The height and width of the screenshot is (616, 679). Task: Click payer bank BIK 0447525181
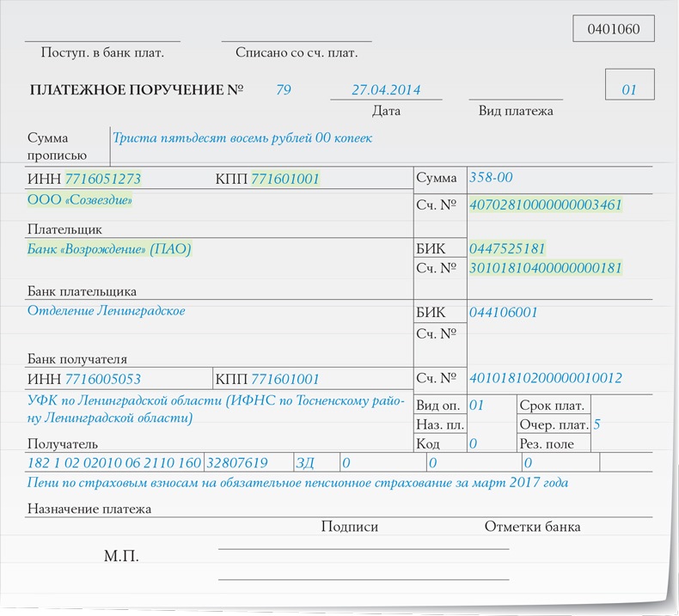507,248
